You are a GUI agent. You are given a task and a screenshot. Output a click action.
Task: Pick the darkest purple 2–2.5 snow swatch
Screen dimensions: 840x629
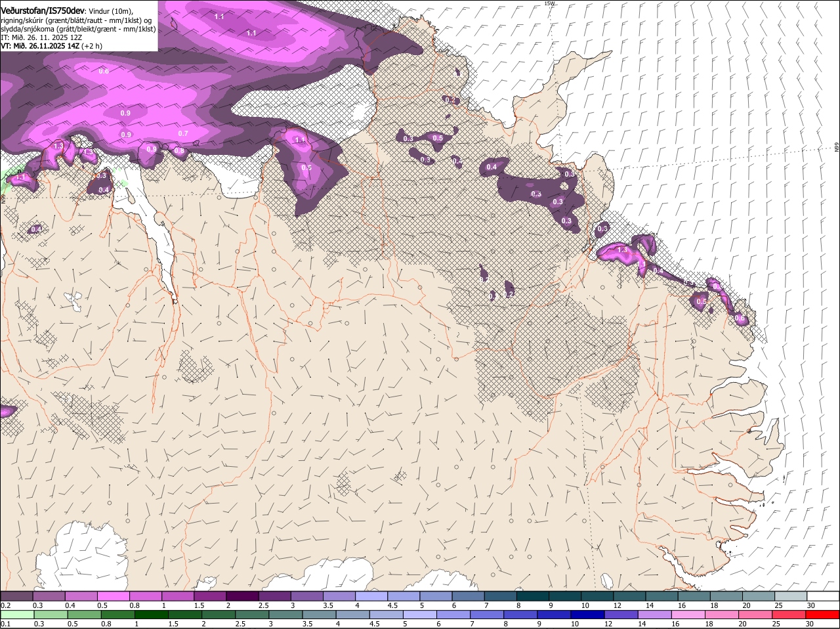[241, 596]
